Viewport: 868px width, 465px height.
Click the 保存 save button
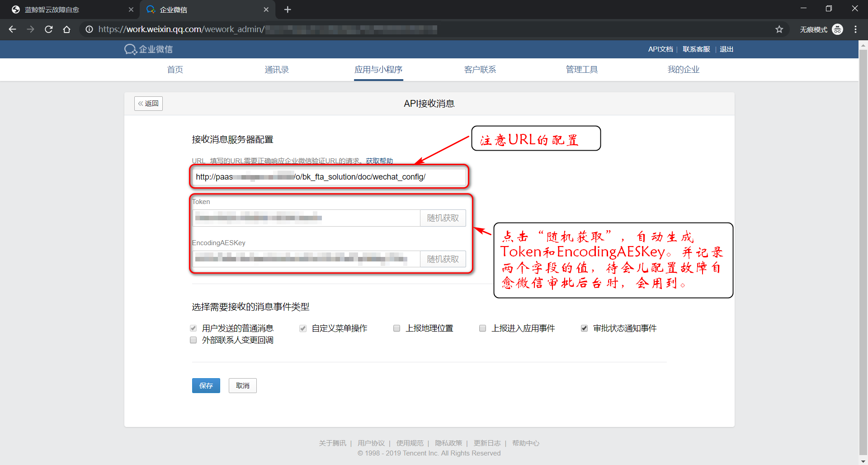click(206, 386)
